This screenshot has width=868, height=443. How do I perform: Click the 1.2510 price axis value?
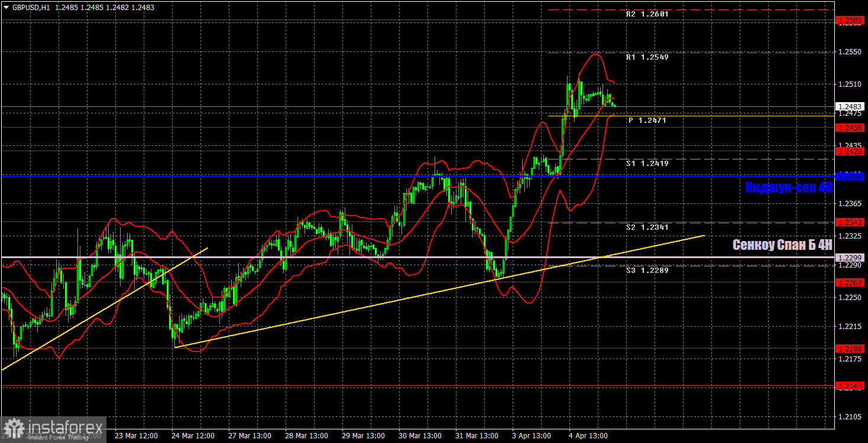tap(850, 84)
